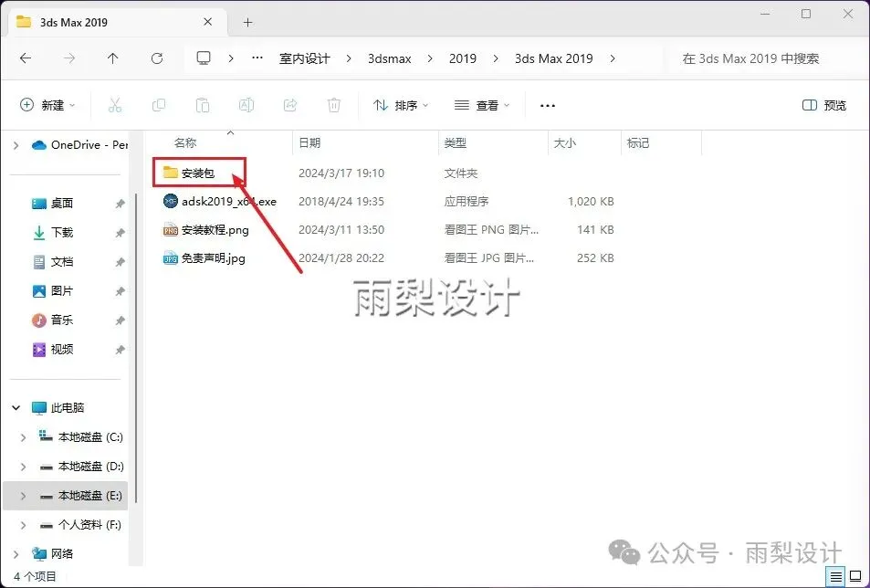This screenshot has height=588, width=870.
Task: Collapse the 此电脑 tree node
Action: 16,408
